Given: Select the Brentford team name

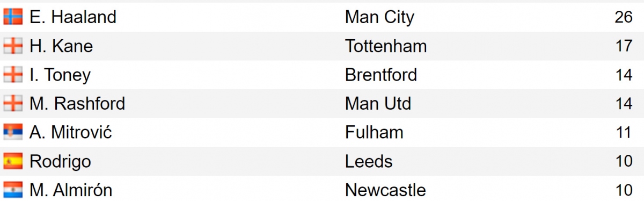Looking at the screenshot, I should [x=381, y=75].
